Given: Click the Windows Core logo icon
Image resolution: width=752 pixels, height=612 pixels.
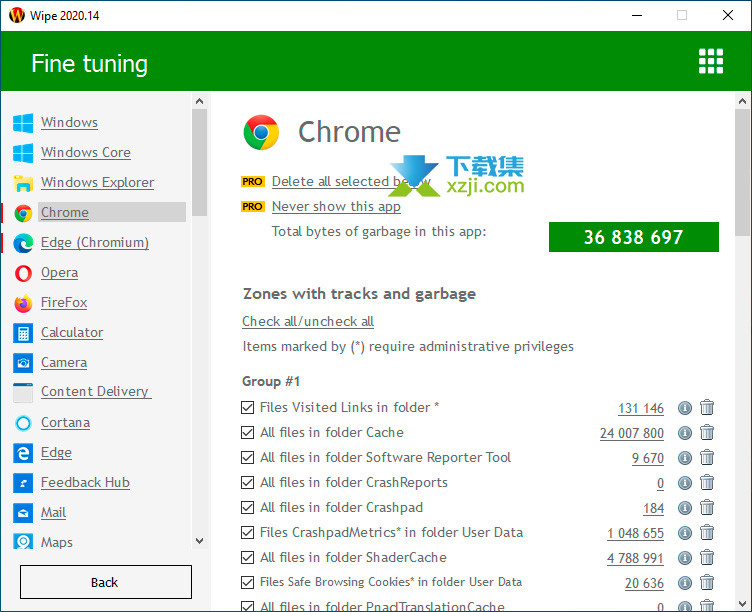Looking at the screenshot, I should tap(23, 153).
